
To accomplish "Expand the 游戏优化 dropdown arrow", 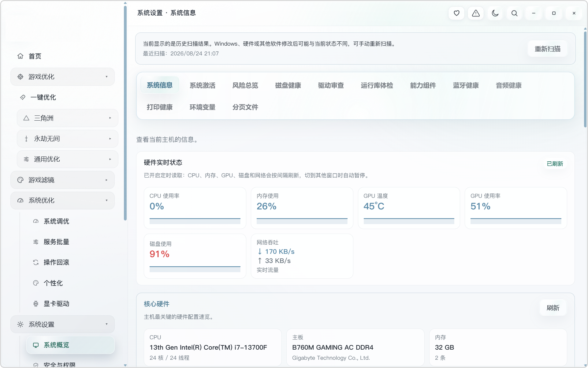I will pyautogui.click(x=106, y=77).
